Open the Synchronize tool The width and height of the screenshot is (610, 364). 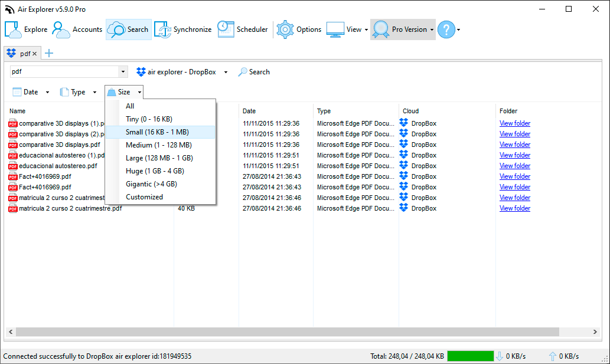pos(183,29)
